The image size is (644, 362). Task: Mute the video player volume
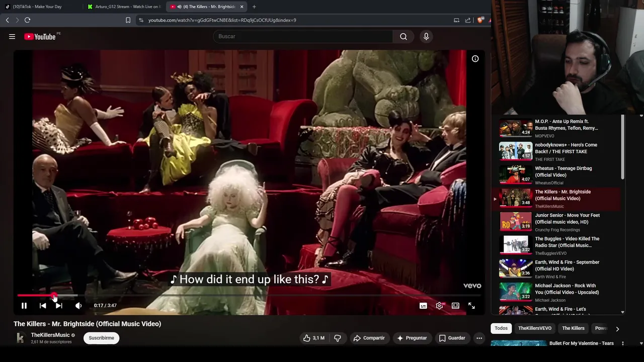78,306
